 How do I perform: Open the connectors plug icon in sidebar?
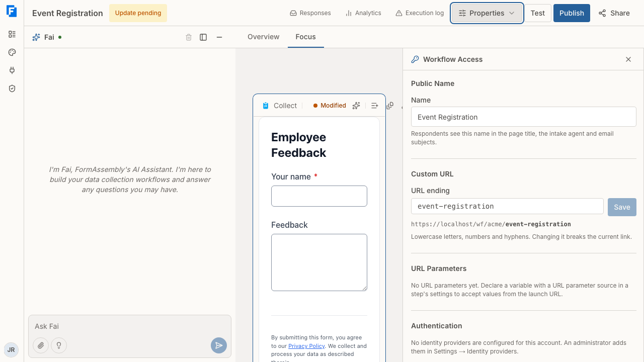12,70
